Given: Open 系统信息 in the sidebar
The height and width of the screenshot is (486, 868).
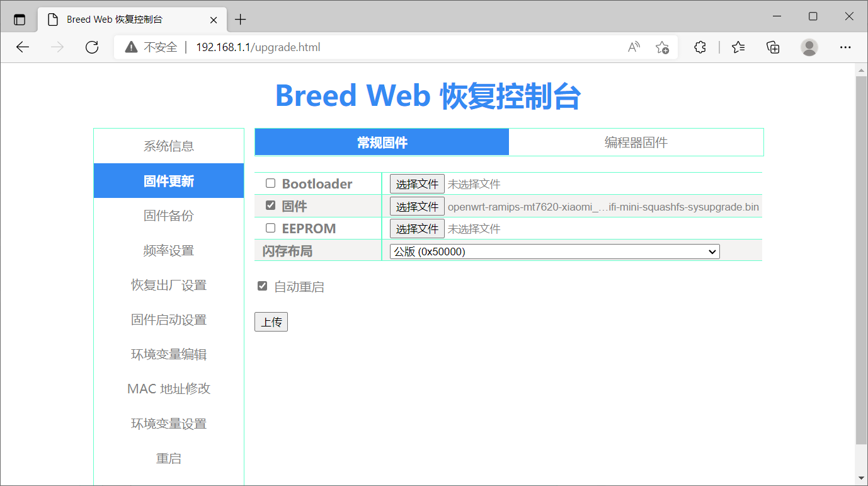Looking at the screenshot, I should (x=169, y=146).
